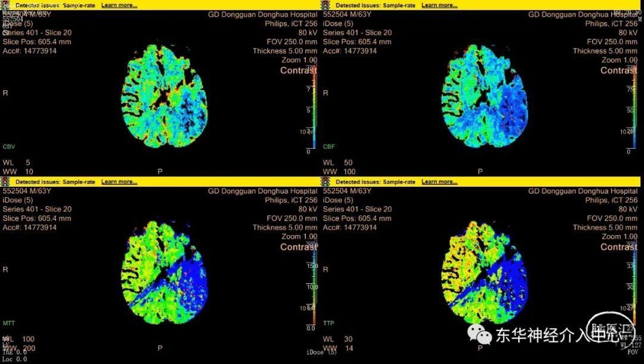The image size is (644, 364).
Task: Click 'Philips, iCT 256' in CBF panel
Action: [x=611, y=24]
